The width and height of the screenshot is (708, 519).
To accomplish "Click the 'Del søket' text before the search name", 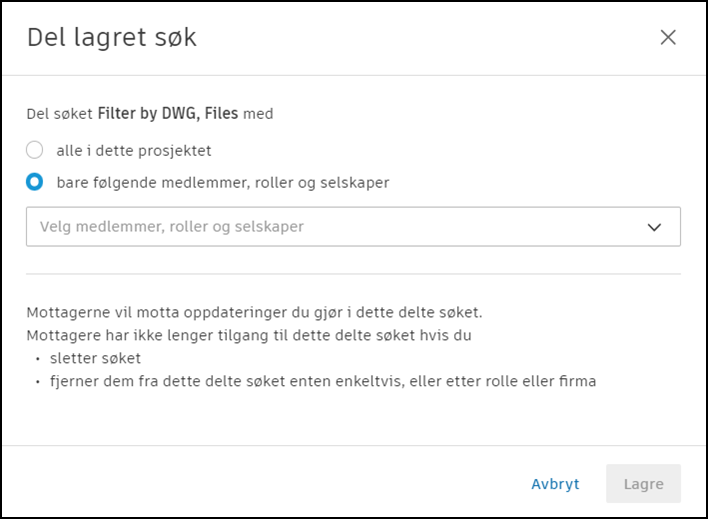I will point(59,114).
